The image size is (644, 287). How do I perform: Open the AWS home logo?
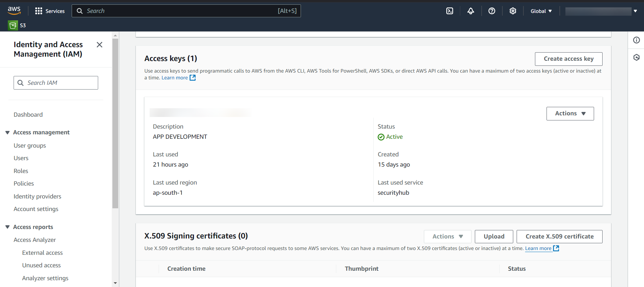(14, 11)
